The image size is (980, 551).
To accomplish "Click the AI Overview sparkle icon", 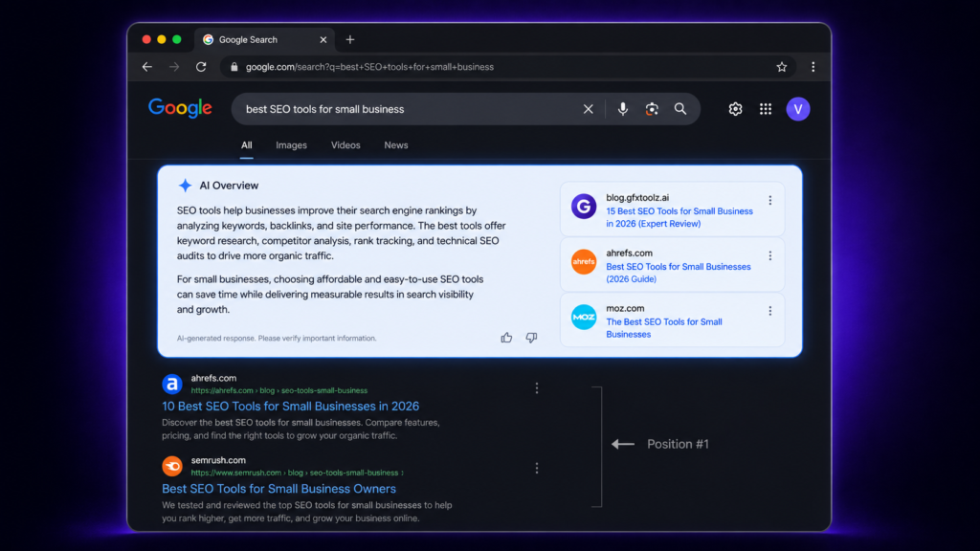I will [x=185, y=185].
